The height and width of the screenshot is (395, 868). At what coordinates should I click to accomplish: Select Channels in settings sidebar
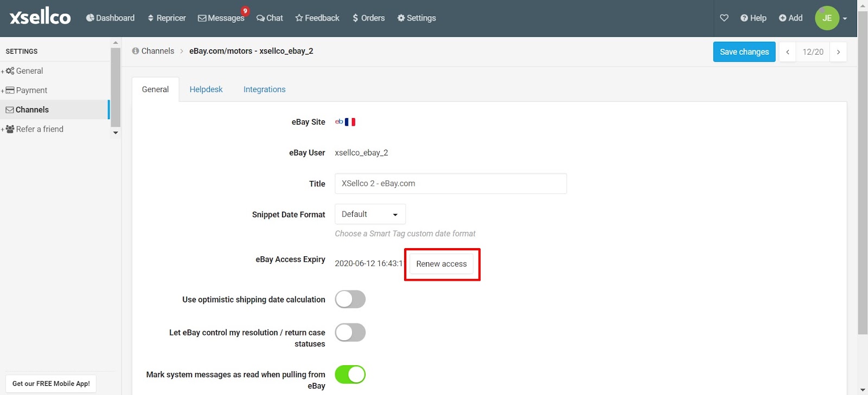54,109
